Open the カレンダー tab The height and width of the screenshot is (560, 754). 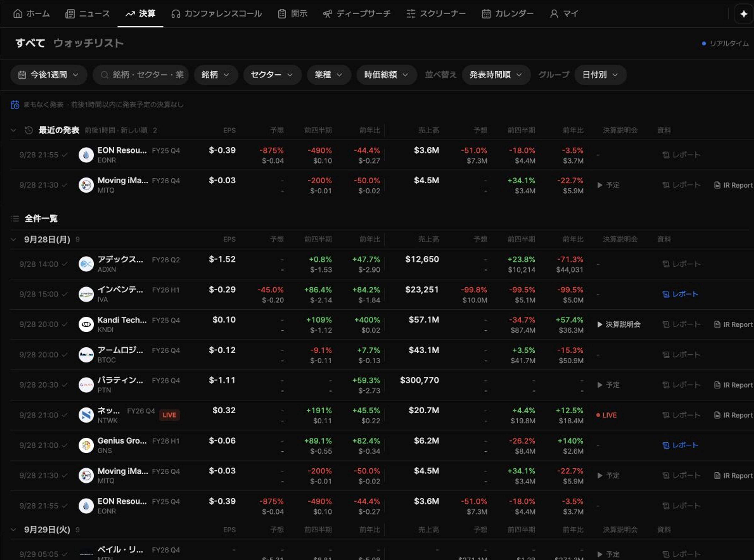tap(508, 14)
